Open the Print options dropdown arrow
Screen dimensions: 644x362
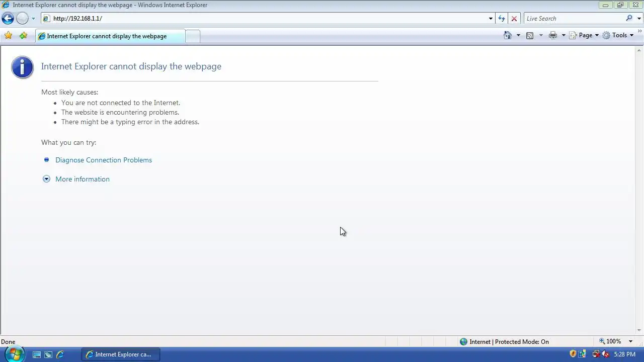pyautogui.click(x=563, y=35)
